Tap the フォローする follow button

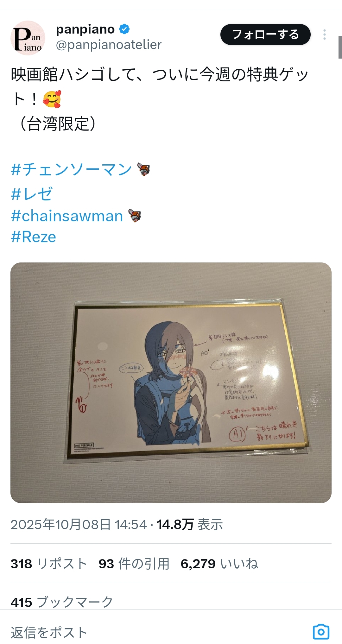[265, 35]
